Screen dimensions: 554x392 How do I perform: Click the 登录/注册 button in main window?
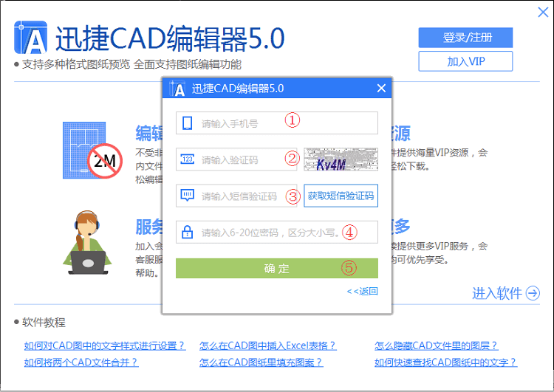(x=465, y=38)
